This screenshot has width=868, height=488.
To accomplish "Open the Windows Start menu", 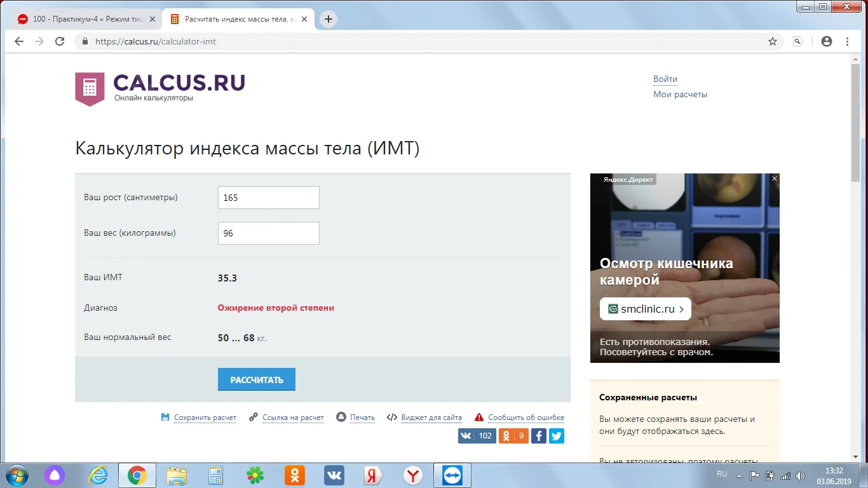I will tap(16, 475).
